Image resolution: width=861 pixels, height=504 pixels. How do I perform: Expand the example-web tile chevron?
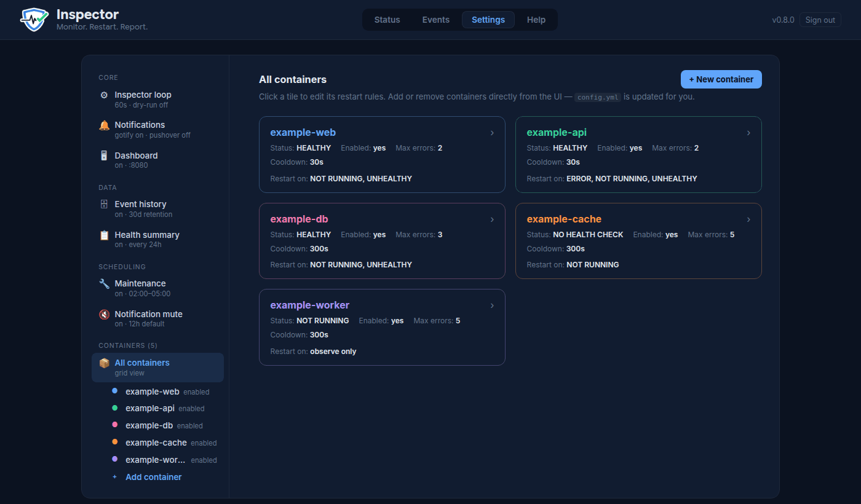point(492,133)
